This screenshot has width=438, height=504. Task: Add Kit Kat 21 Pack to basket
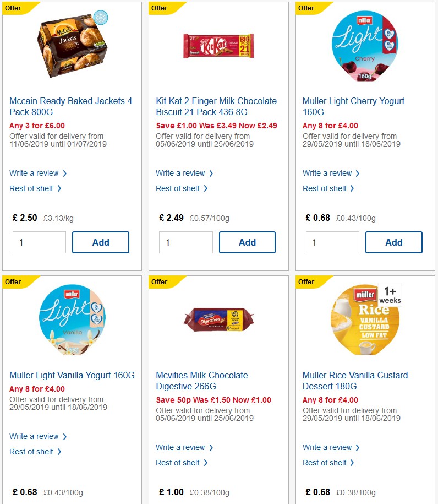coord(247,242)
